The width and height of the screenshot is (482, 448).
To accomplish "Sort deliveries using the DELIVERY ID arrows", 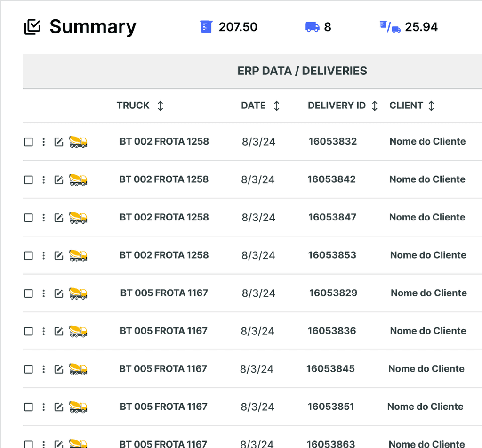I will (375, 106).
